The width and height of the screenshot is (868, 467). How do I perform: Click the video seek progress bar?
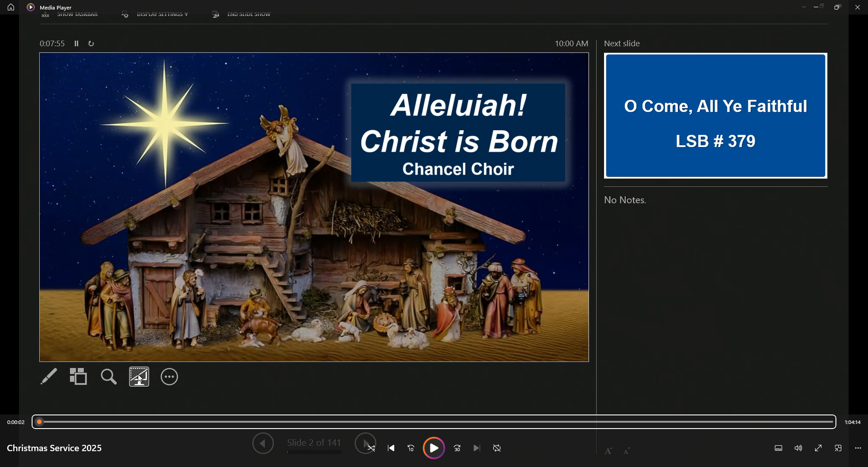pos(434,422)
